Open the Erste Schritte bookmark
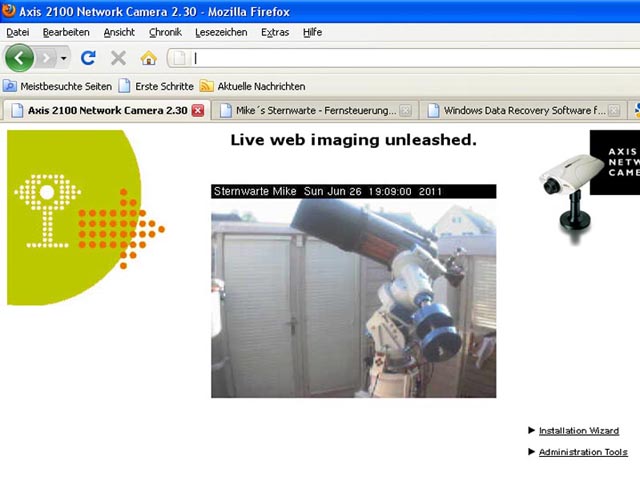 click(156, 86)
